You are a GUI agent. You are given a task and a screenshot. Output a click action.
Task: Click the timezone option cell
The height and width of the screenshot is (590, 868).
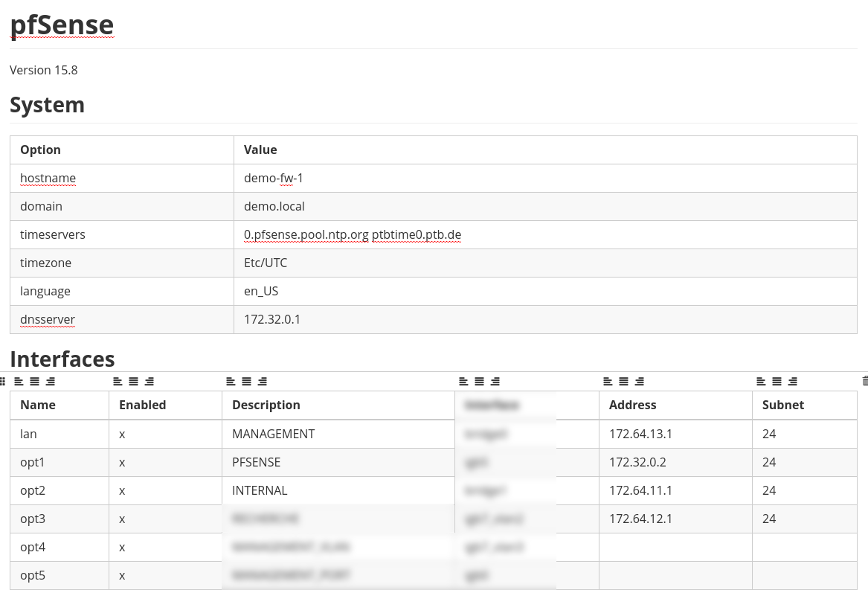122,263
